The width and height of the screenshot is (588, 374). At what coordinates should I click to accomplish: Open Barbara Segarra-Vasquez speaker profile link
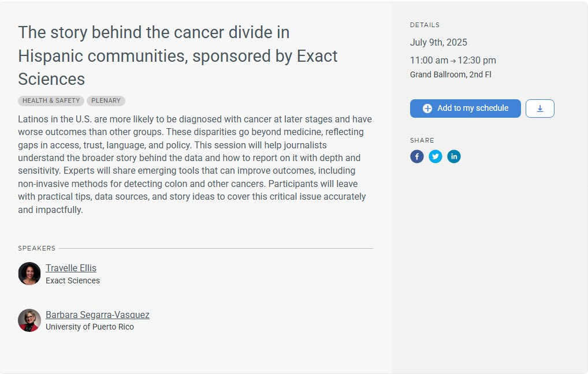98,315
